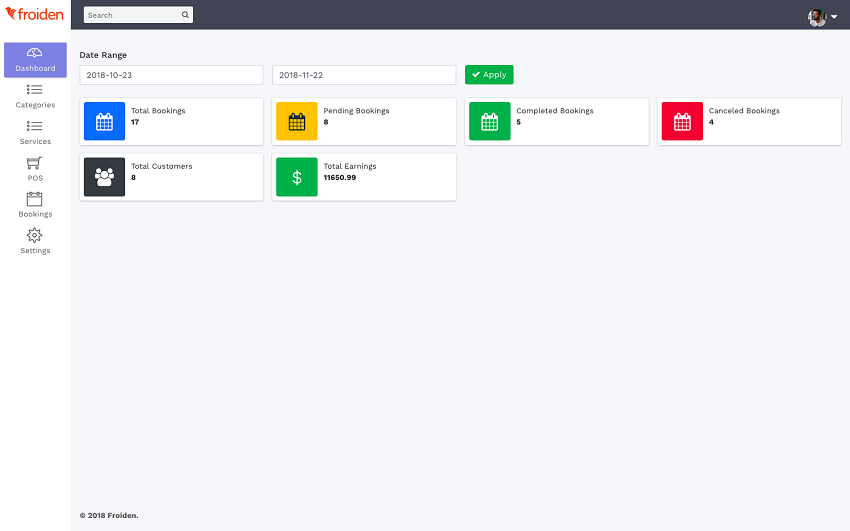
Task: Click the user avatar picture
Action: (x=817, y=17)
